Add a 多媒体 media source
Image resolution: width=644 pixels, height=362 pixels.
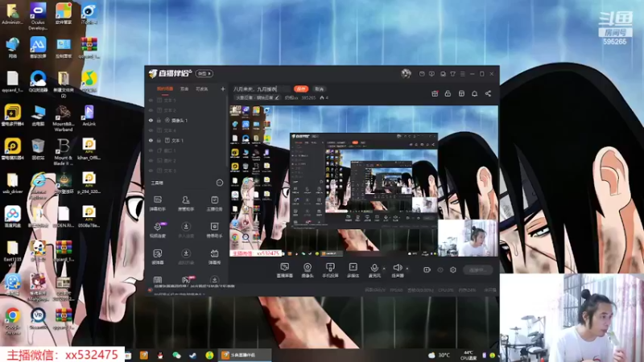click(353, 270)
